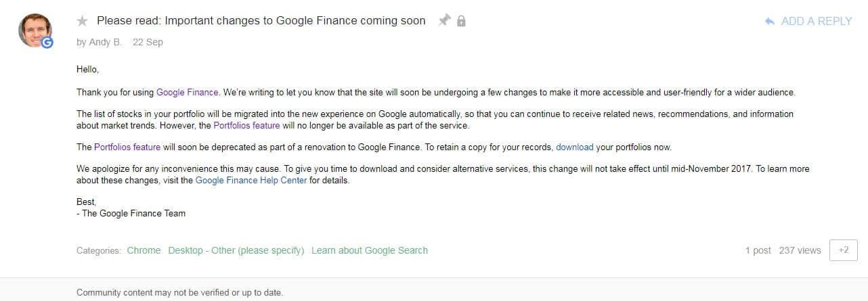Screen dimensions: 868x301
Task: Click the lock icon next to the title
Action: click(461, 21)
